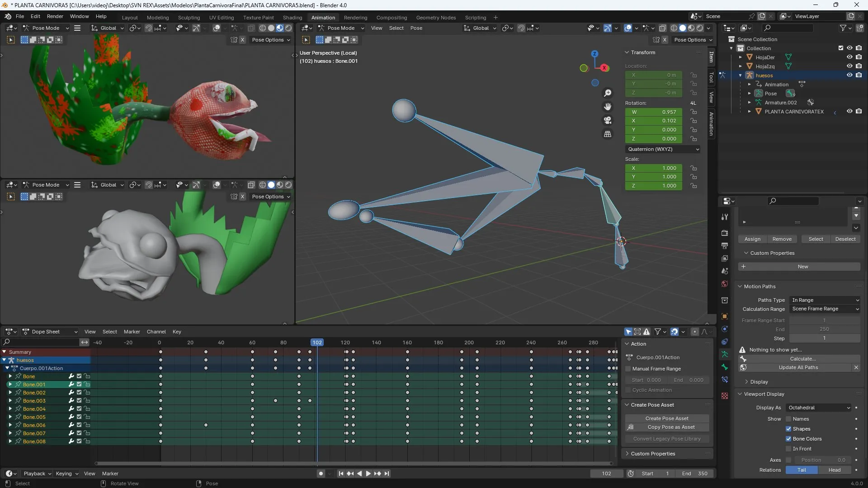The height and width of the screenshot is (488, 868).
Task: Jump to next keyframe button
Action: (x=377, y=474)
